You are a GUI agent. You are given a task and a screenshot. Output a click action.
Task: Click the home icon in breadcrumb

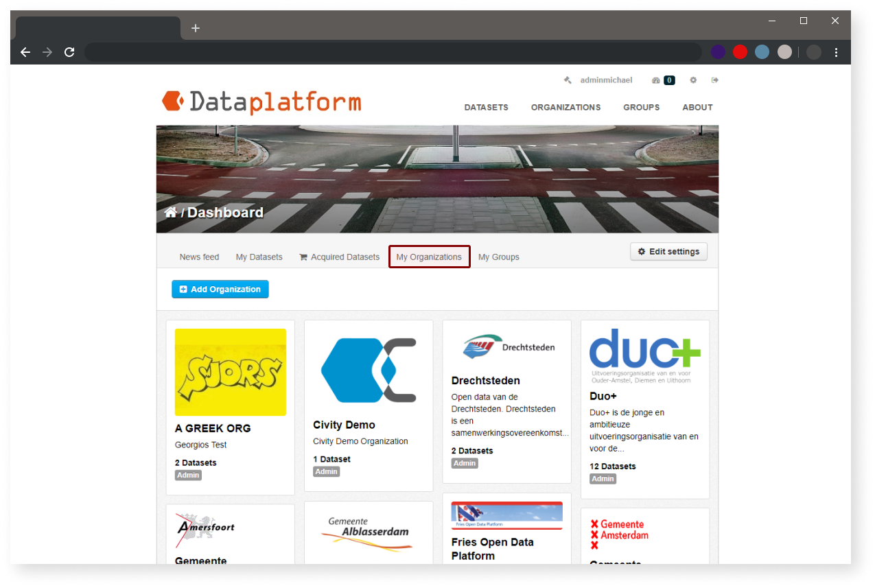pos(171,212)
